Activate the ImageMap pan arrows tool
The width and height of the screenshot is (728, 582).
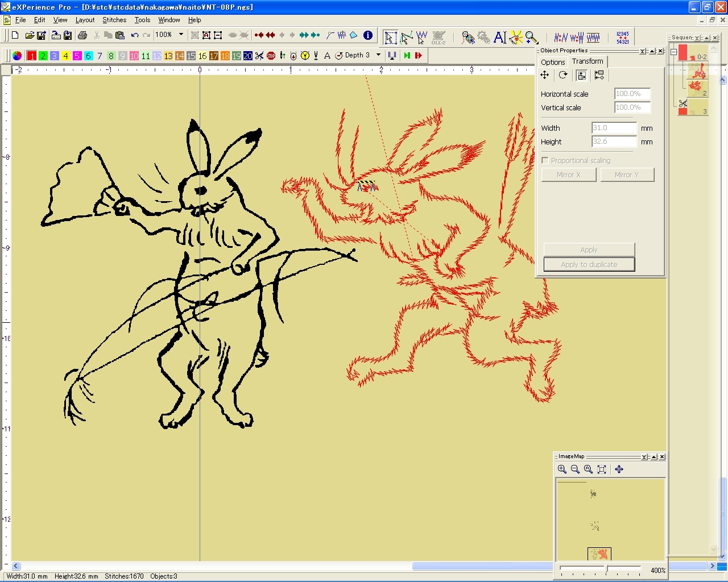(x=619, y=469)
